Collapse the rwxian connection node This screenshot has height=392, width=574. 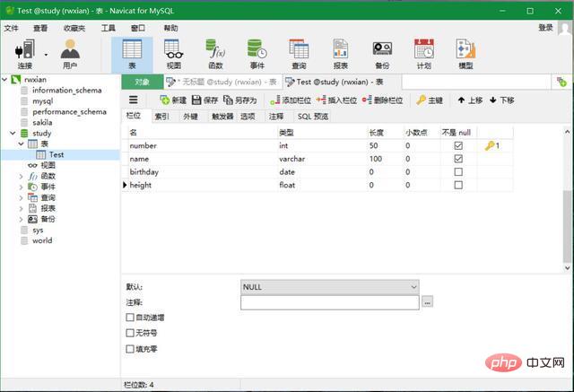coord(4,80)
